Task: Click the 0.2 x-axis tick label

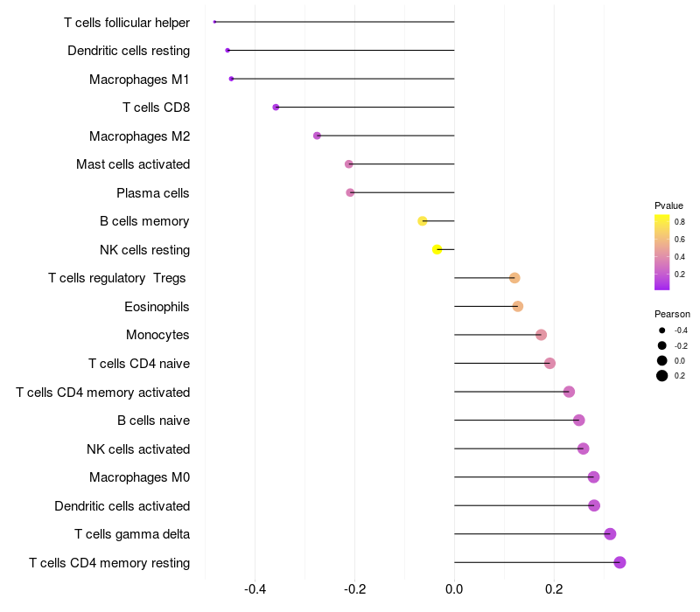Action: click(554, 590)
